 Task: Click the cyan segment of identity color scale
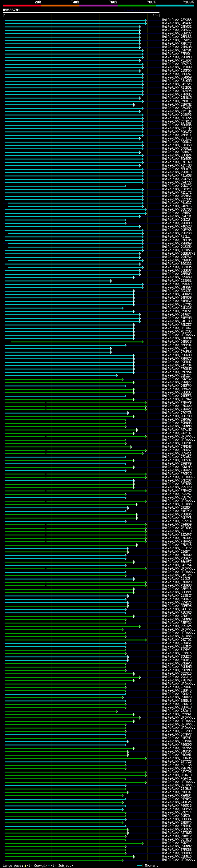(175, 6)
